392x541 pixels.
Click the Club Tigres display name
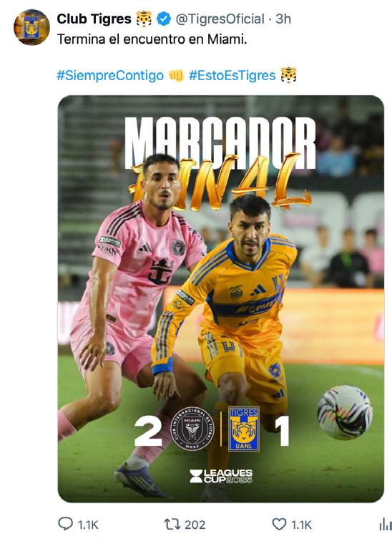[x=94, y=19]
